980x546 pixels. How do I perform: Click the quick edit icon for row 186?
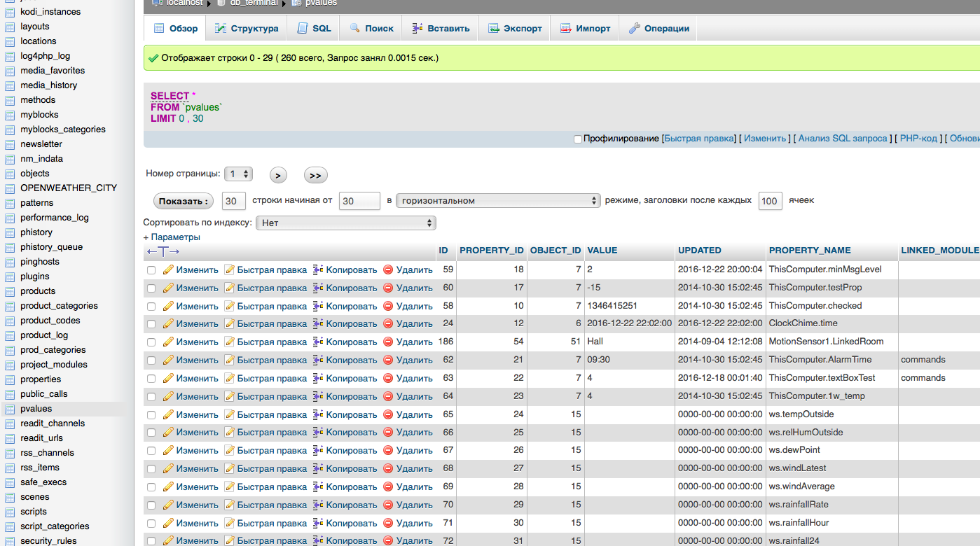[229, 342]
